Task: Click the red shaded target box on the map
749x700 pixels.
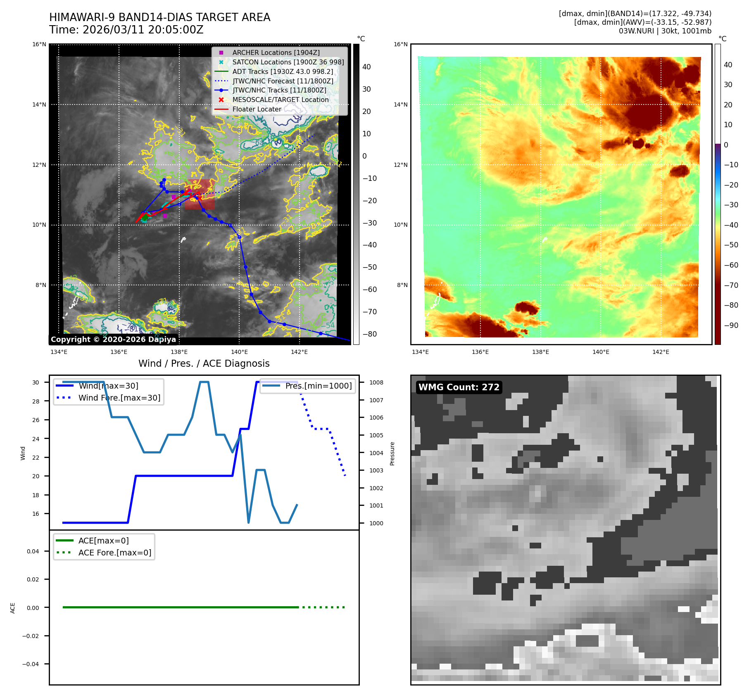Action: pos(200,195)
